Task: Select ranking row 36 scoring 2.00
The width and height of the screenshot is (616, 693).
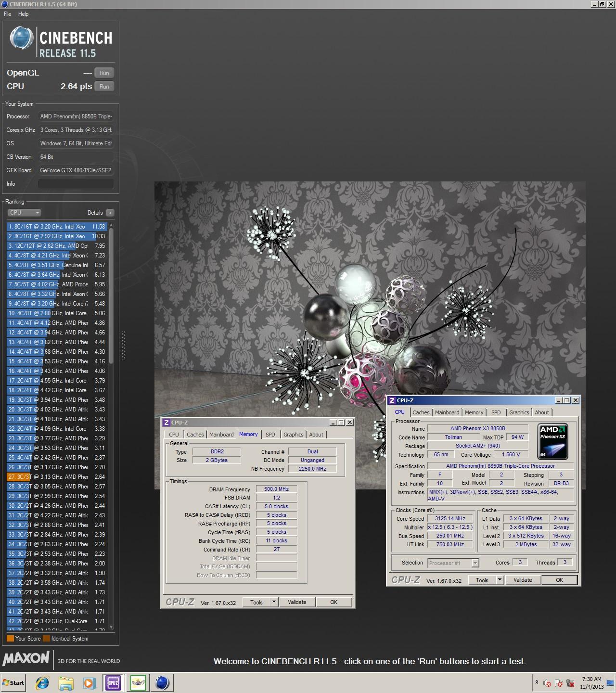Action: point(57,564)
